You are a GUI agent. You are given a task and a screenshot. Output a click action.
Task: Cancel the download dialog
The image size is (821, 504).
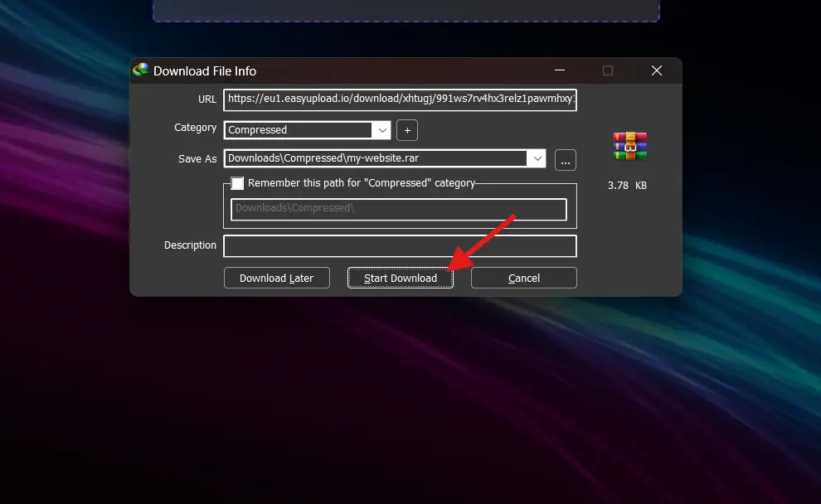pos(523,278)
